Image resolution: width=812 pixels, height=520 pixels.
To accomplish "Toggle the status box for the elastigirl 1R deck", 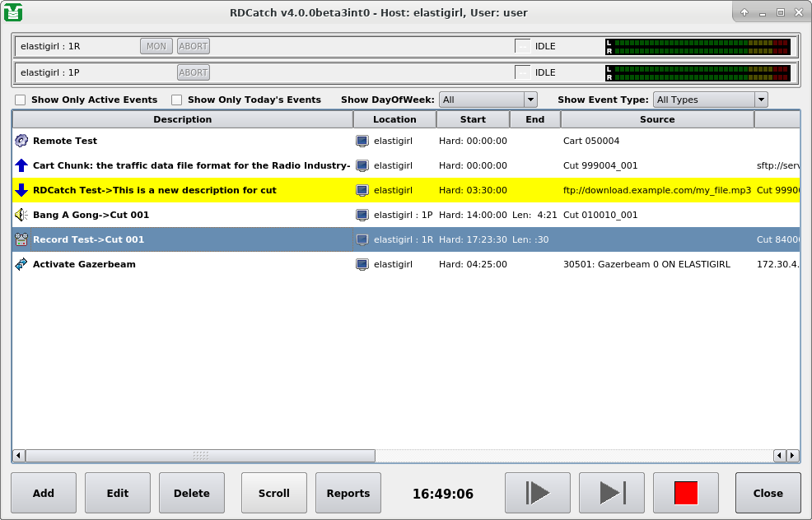I will pyautogui.click(x=522, y=46).
